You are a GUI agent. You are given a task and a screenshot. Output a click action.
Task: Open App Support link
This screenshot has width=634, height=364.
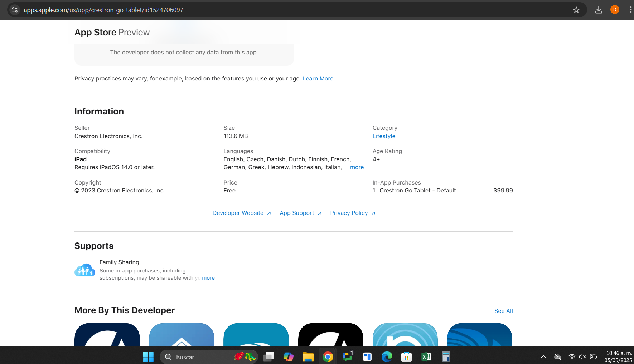pyautogui.click(x=301, y=213)
